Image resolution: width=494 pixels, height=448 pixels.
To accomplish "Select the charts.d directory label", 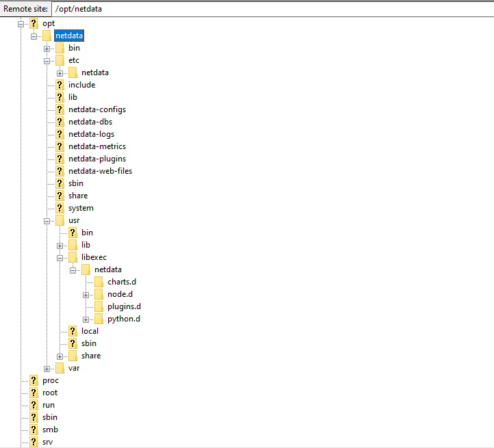I will pyautogui.click(x=122, y=282).
